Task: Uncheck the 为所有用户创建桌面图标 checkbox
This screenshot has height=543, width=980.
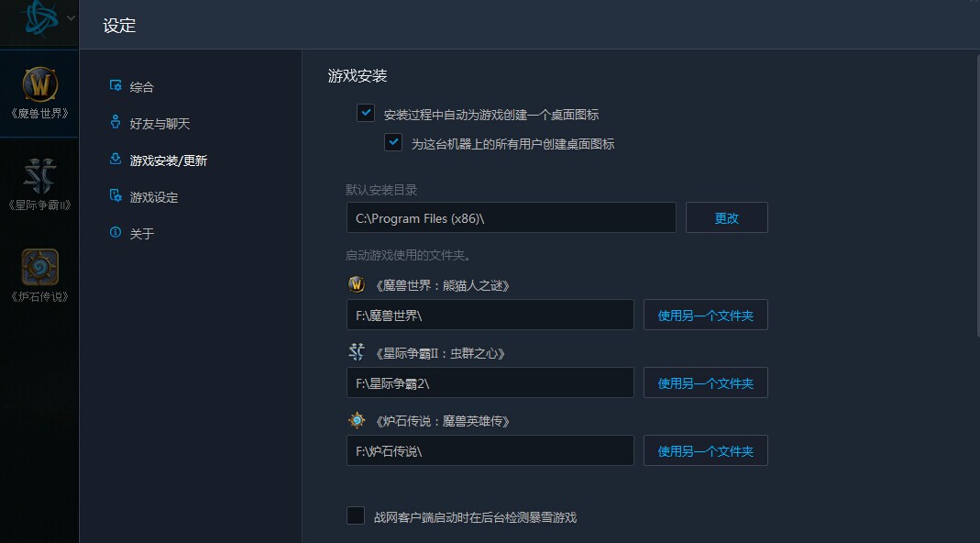Action: pyautogui.click(x=393, y=143)
